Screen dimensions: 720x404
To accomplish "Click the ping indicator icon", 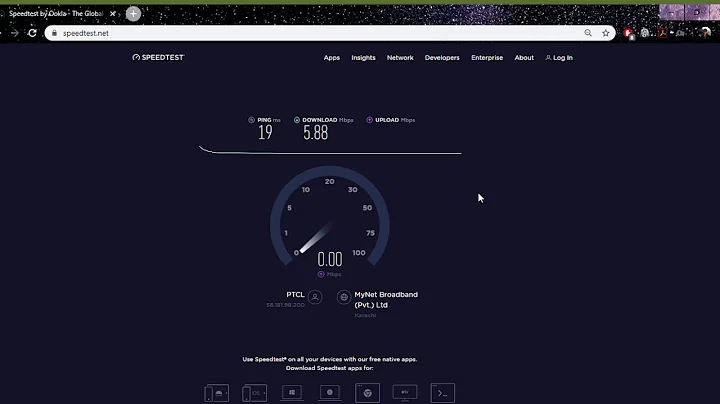I will (251, 120).
